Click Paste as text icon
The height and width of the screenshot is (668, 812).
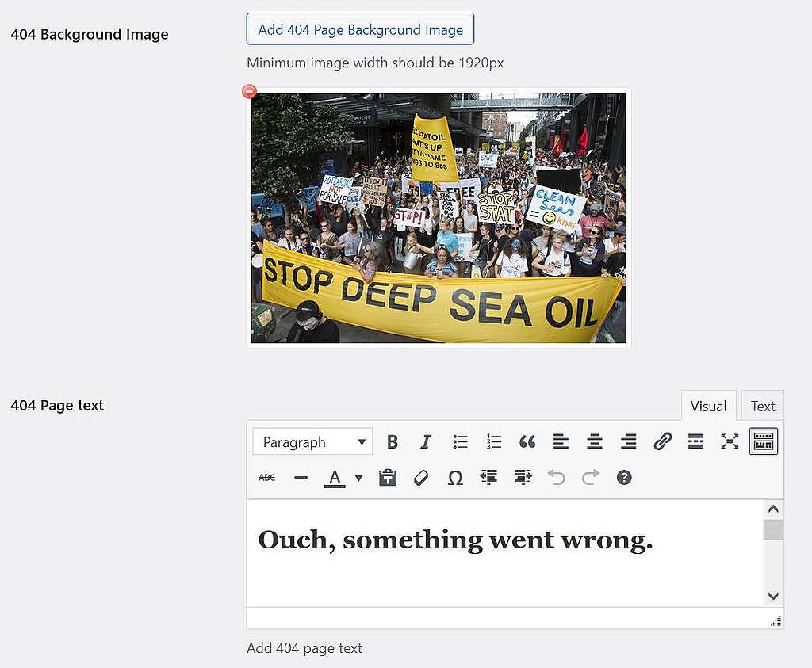(387, 478)
